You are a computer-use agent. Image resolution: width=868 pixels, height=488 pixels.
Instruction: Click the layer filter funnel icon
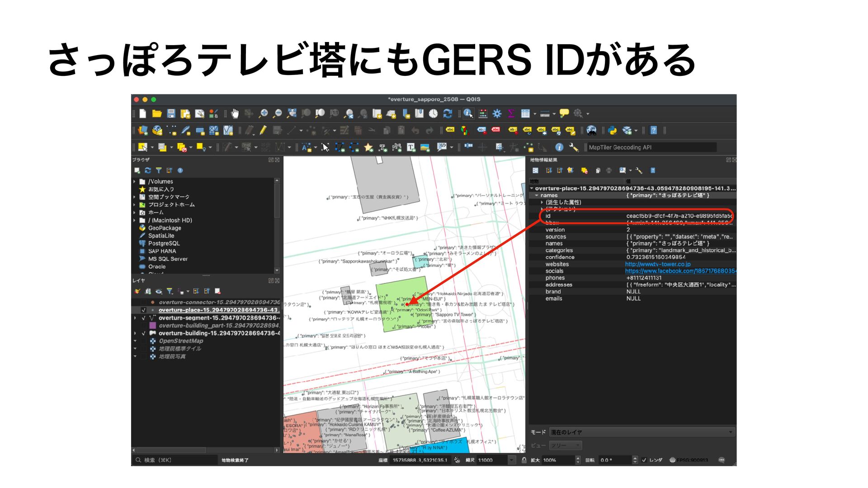coord(170,291)
